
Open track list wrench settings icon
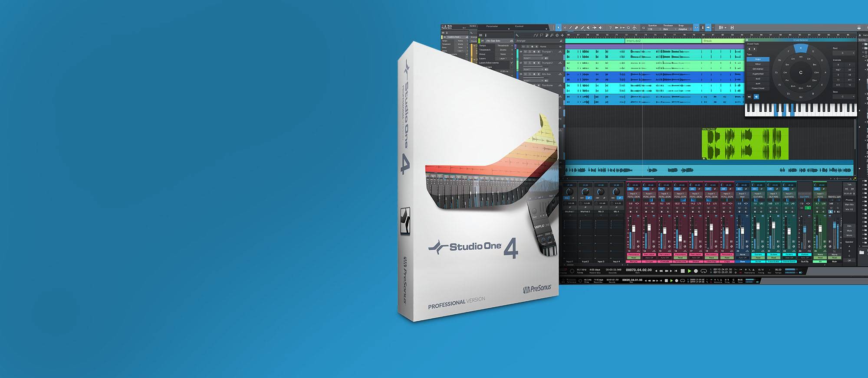517,35
